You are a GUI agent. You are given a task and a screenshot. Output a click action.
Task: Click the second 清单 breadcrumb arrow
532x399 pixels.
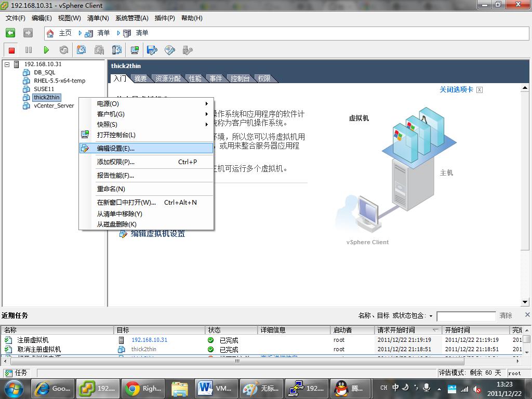(118, 33)
